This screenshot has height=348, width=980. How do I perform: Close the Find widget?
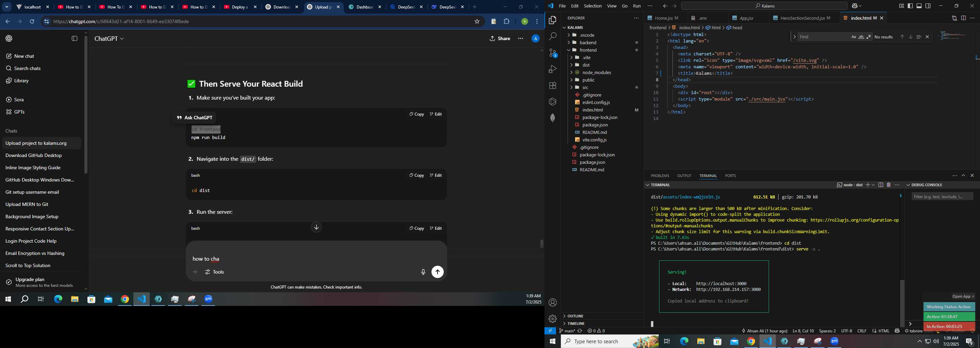(x=927, y=37)
